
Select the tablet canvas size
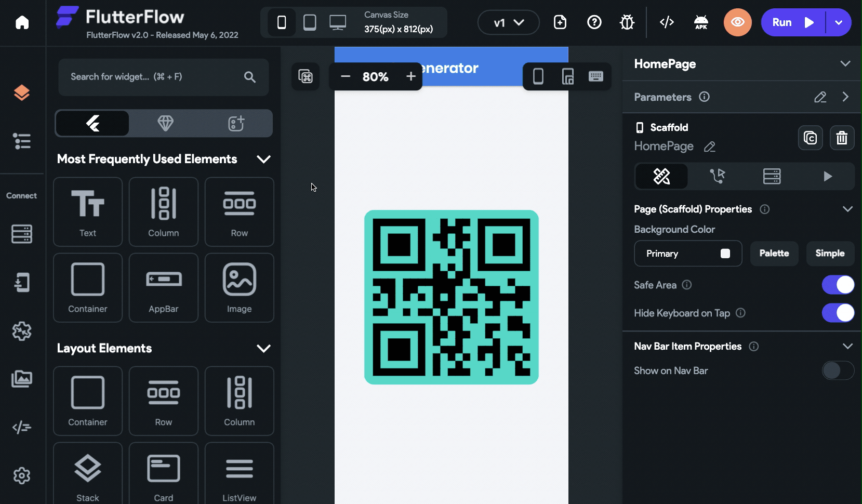pos(310,22)
